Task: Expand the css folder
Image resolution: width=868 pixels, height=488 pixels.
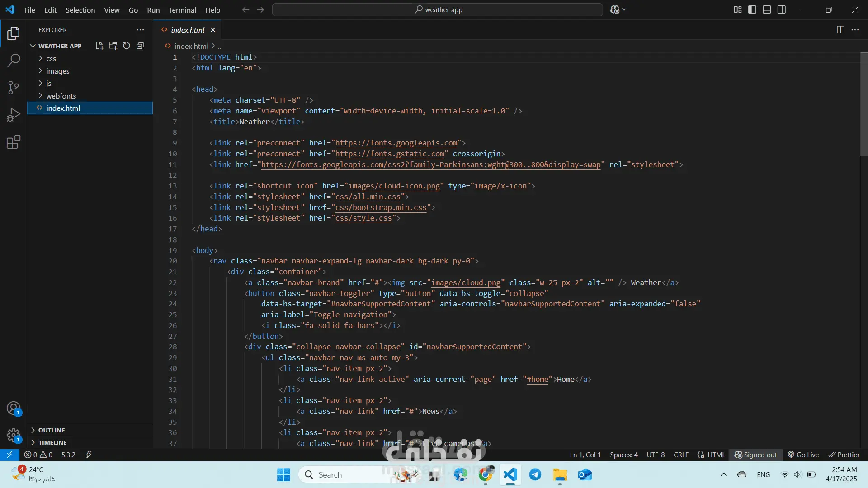Action: [51, 59]
